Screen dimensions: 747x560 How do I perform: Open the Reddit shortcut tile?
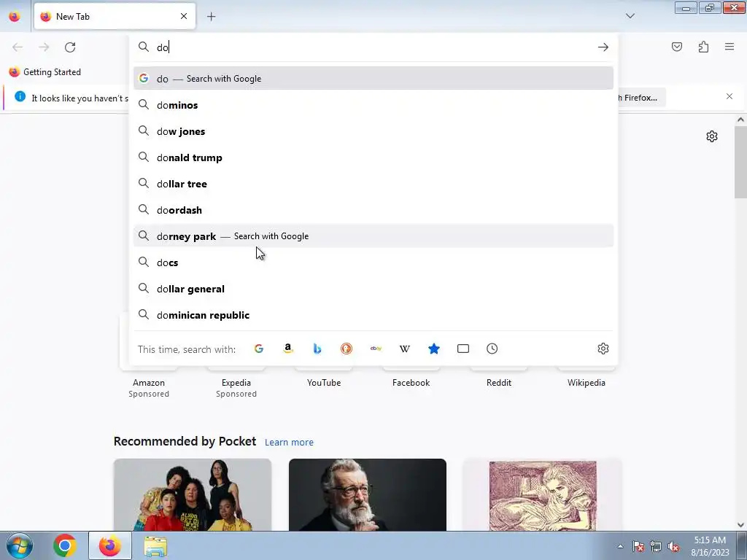(x=499, y=382)
